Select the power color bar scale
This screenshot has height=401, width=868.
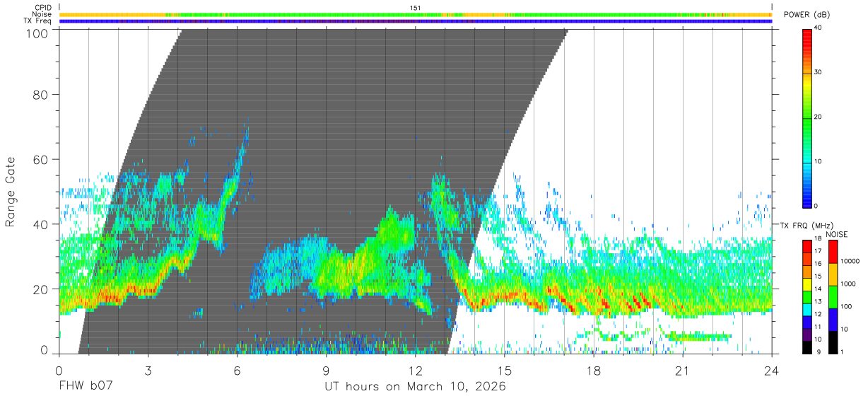coord(807,117)
